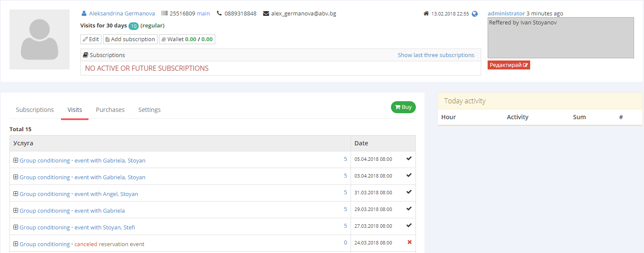The width and height of the screenshot is (644, 253).
Task: Click the Total 15 label
Action: 21,129
